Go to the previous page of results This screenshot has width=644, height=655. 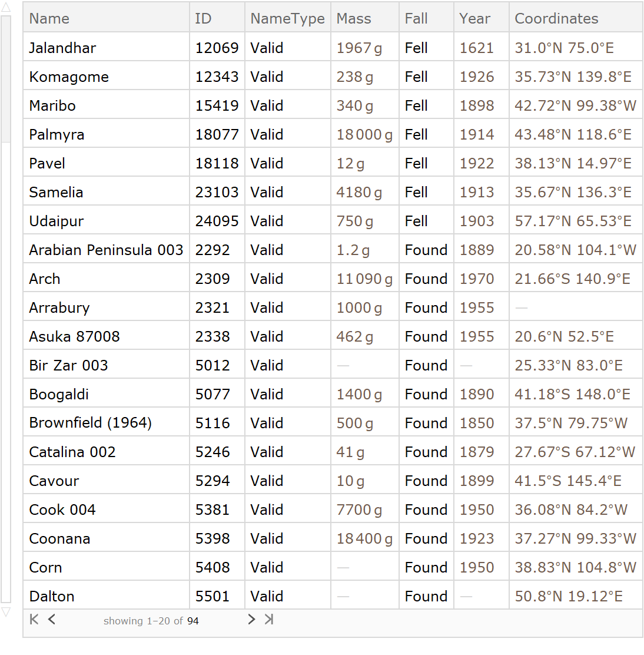(x=52, y=619)
